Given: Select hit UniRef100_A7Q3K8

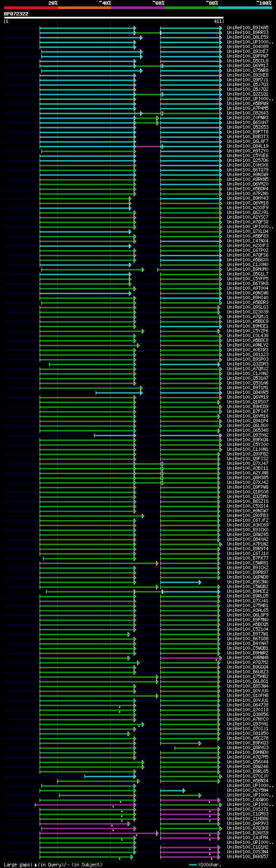Looking at the screenshot, I should pos(248,828).
